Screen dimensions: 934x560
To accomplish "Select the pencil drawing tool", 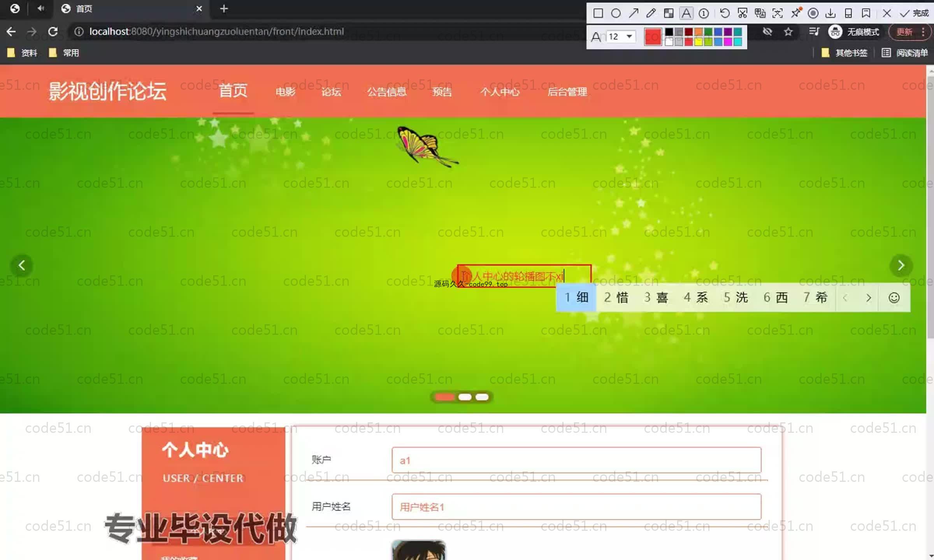I will click(651, 14).
